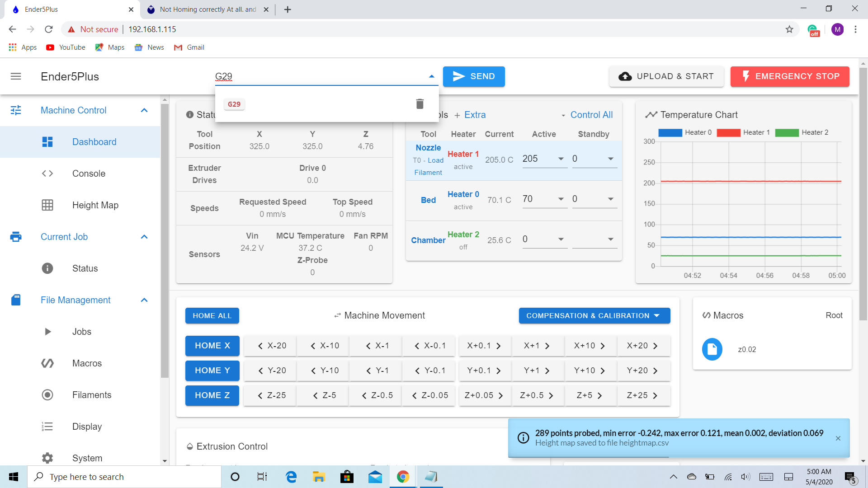Click the Chamber link

coord(428,240)
